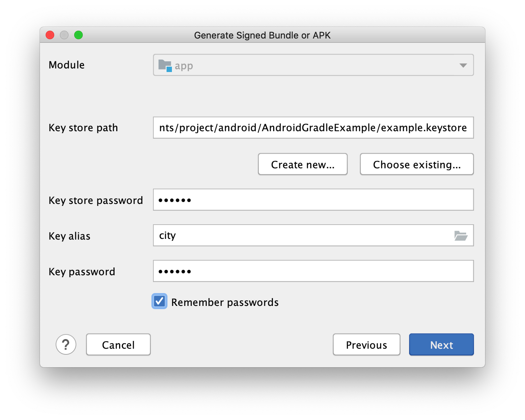The height and width of the screenshot is (420, 525).
Task: Click the Key password label
Action: 82,272
